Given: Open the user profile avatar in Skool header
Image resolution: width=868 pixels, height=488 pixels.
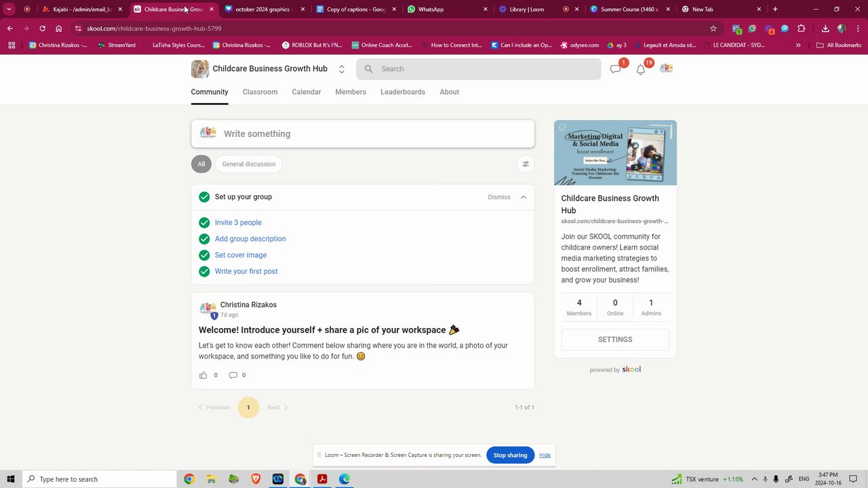Looking at the screenshot, I should pyautogui.click(x=666, y=68).
